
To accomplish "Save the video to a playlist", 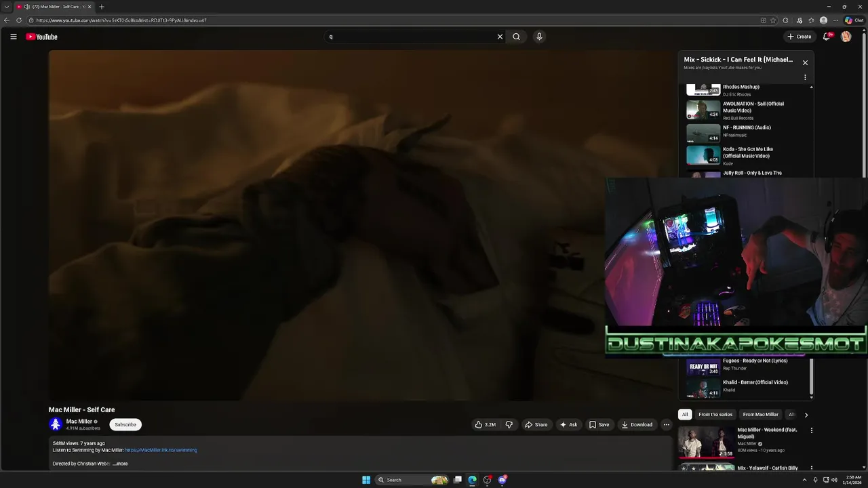I will pos(599,424).
